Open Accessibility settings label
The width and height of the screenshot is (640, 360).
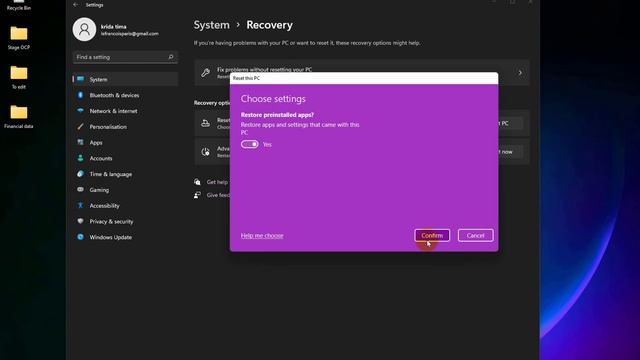coord(104,206)
